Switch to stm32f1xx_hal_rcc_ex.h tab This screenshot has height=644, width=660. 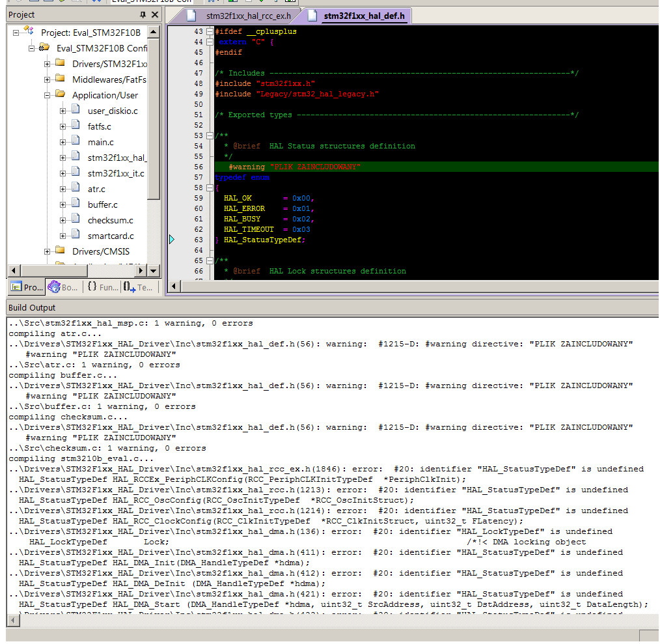coord(249,16)
